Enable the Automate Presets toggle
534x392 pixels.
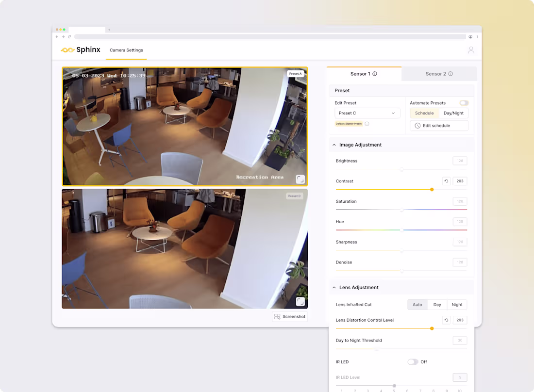tap(464, 103)
